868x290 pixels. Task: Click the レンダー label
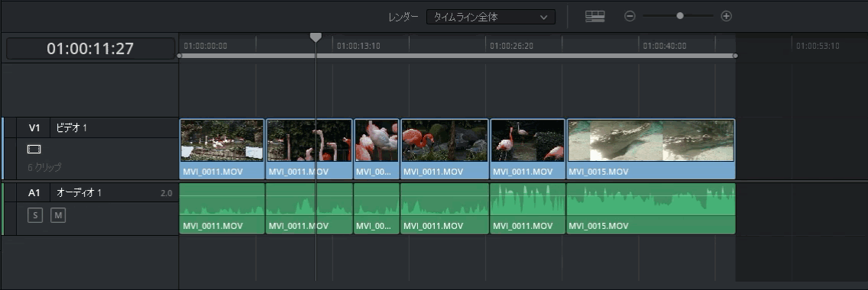(403, 17)
